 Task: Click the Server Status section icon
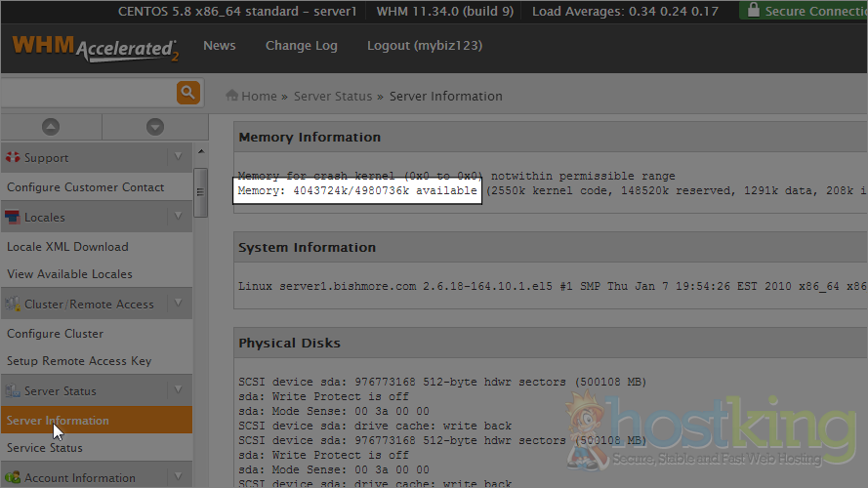(x=13, y=390)
